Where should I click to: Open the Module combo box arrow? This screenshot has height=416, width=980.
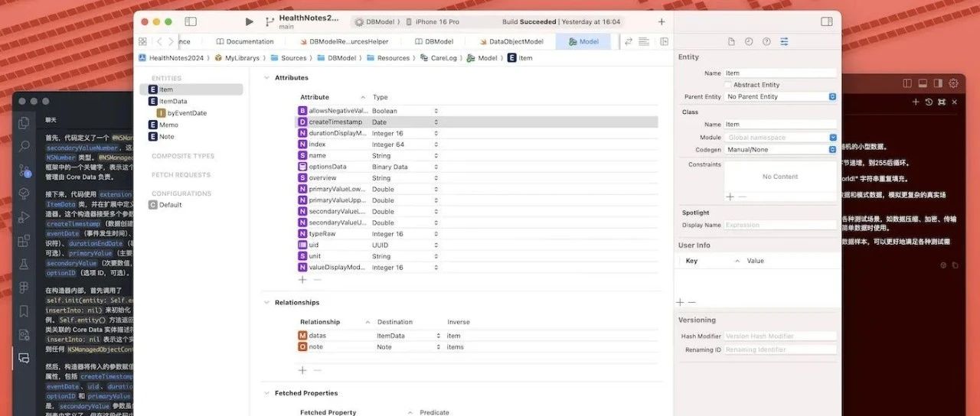(833, 138)
